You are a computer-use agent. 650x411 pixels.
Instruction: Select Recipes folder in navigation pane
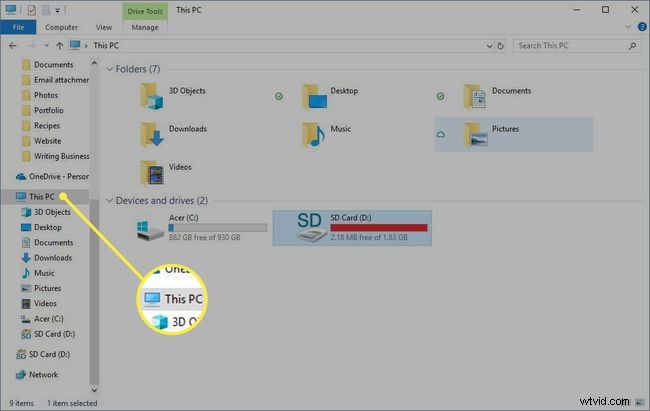coord(41,126)
